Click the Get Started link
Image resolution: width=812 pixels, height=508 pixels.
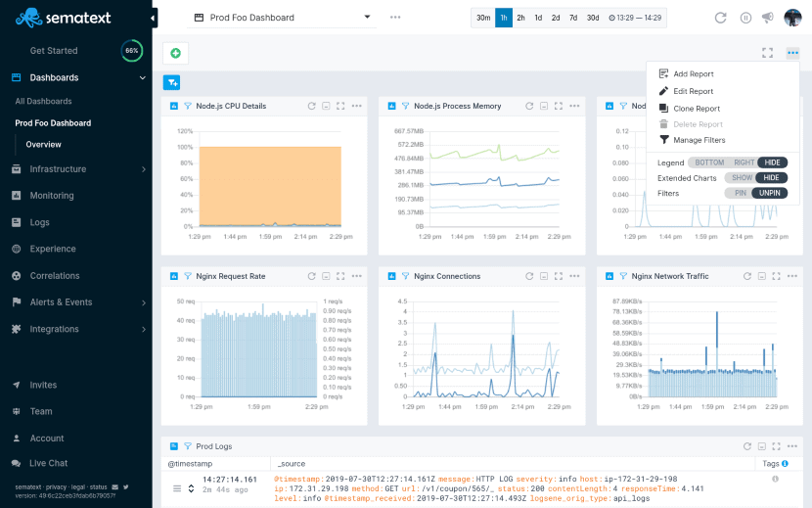pos(54,51)
